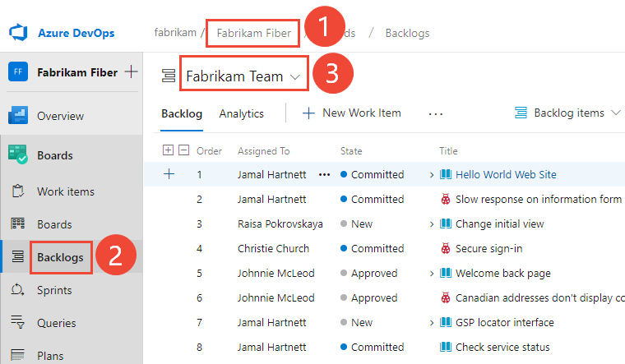The width and height of the screenshot is (625, 364).
Task: Expand the Hello World Web Site row
Action: 431,175
